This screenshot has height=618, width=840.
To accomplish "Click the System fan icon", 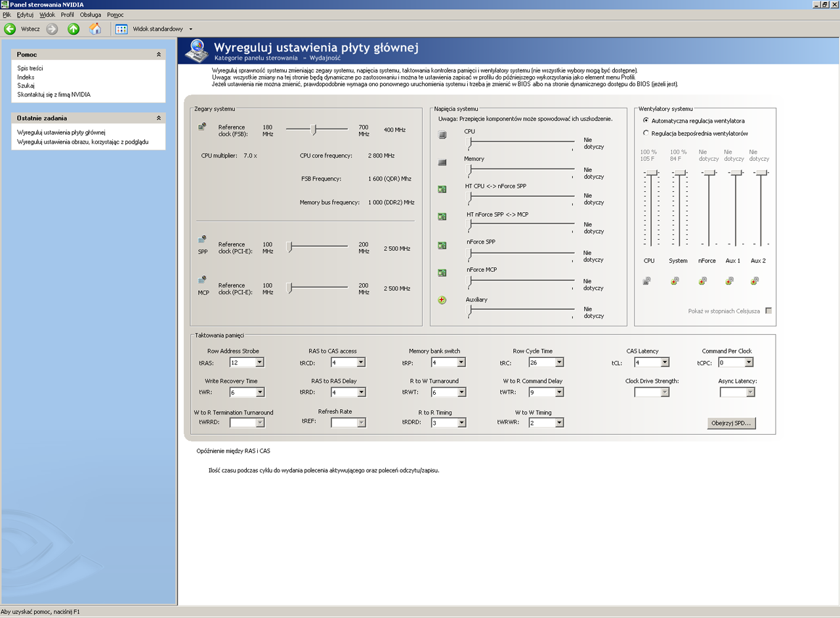I will (x=675, y=281).
